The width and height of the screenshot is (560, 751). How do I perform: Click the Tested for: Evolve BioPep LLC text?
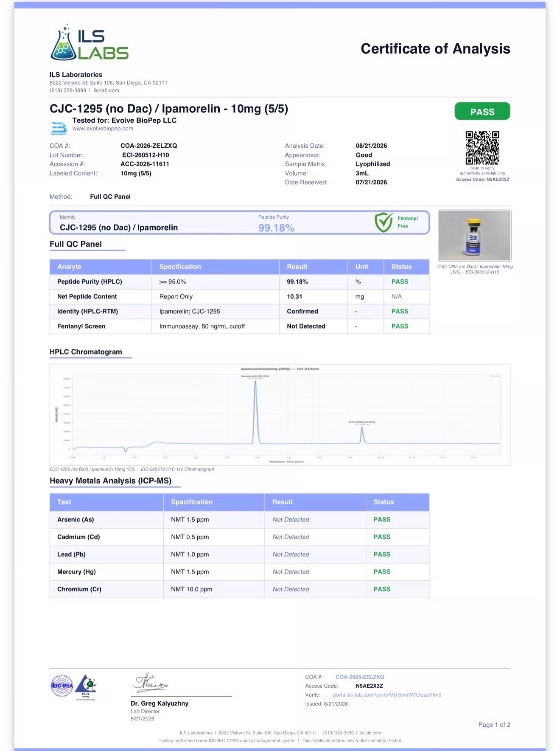click(x=124, y=121)
